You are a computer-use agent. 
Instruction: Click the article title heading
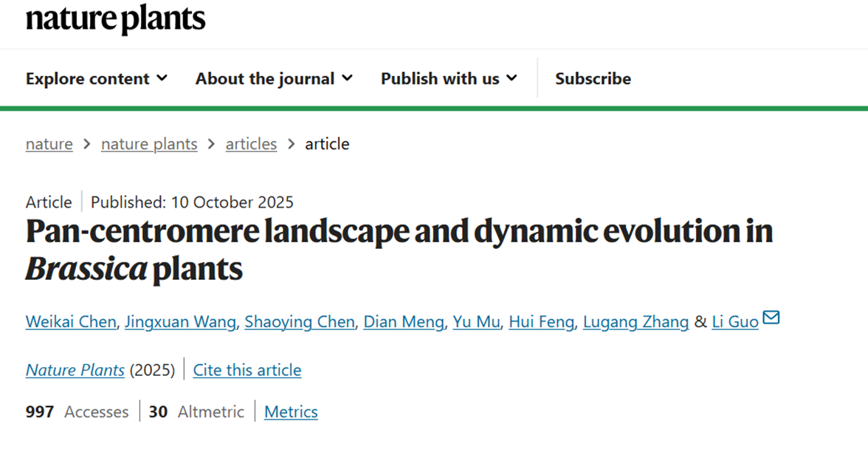point(399,249)
